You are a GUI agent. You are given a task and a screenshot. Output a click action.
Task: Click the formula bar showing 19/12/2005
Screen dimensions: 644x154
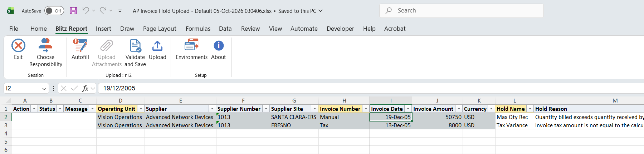coord(371,88)
